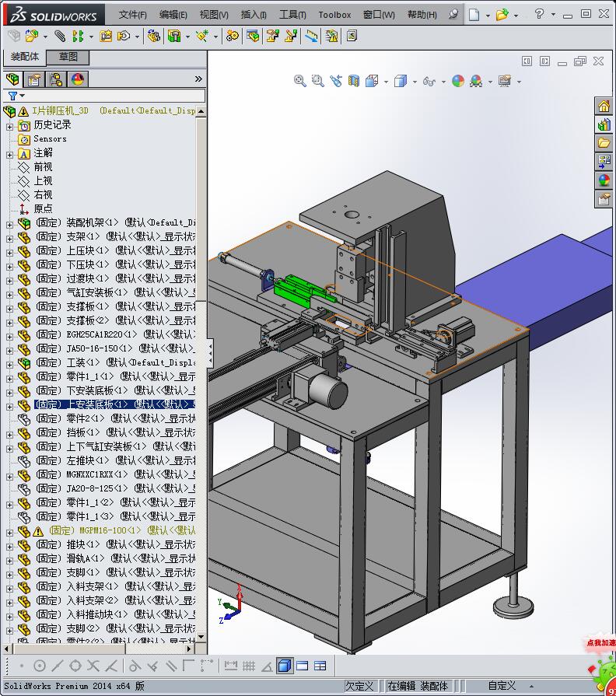Click the View orientation cube icon
The width and height of the screenshot is (616, 696).
372,81
